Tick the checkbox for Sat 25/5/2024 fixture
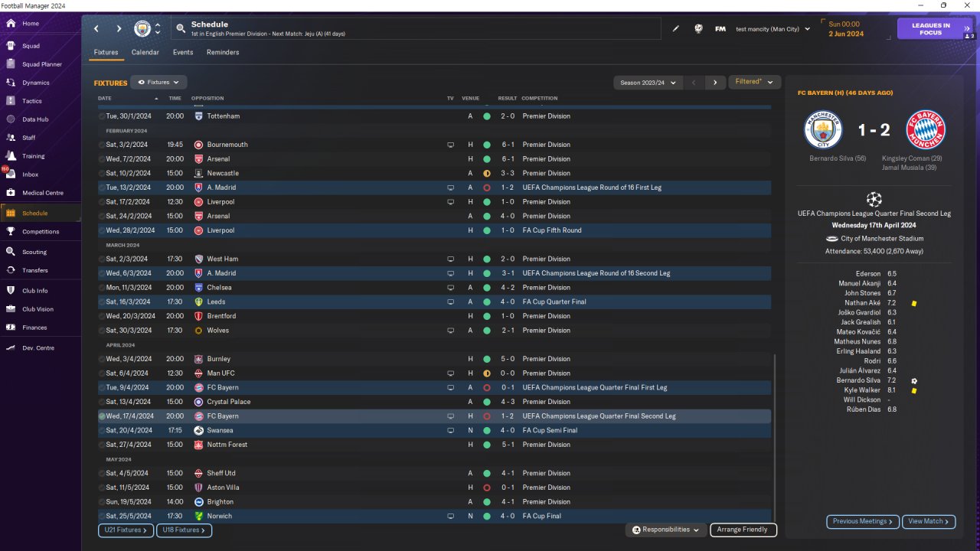The image size is (980, 551). [x=102, y=517]
